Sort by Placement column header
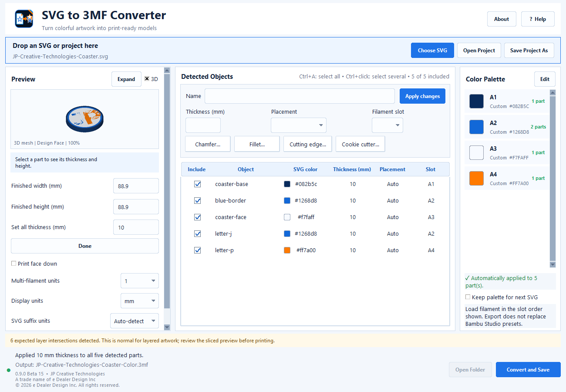 [x=392, y=169]
